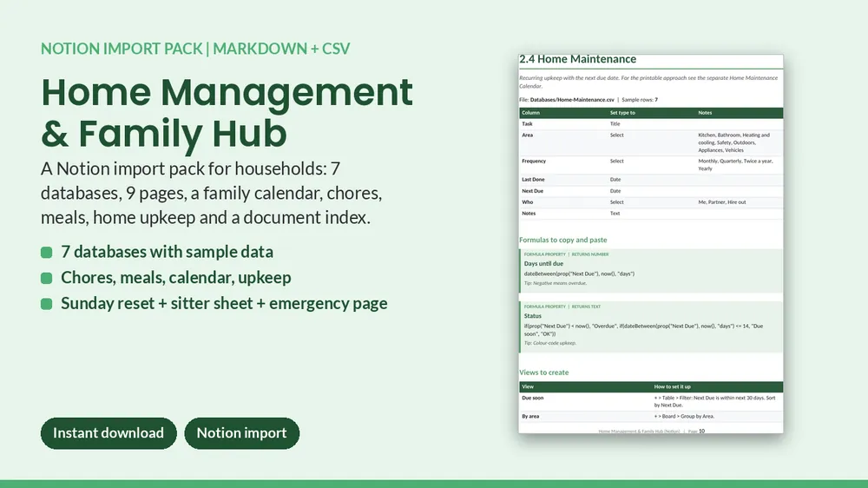Click the 'Set type to' table header

click(x=622, y=112)
